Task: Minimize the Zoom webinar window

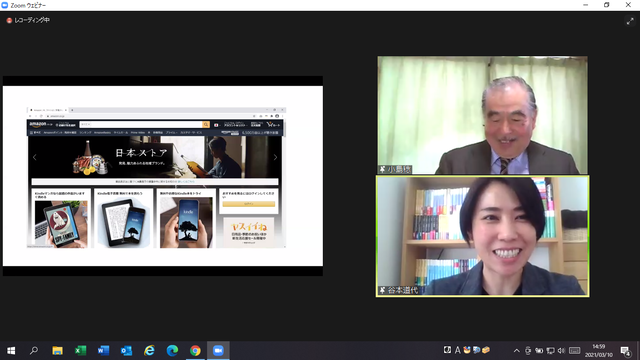Action: point(586,5)
